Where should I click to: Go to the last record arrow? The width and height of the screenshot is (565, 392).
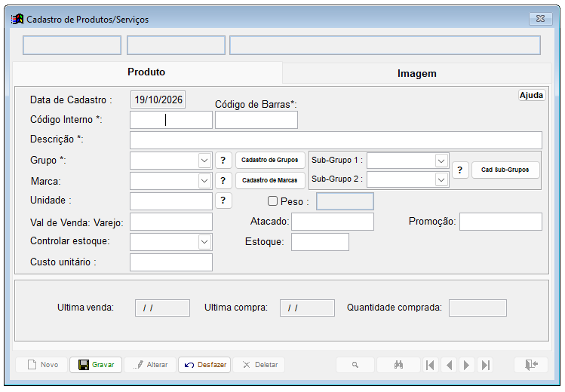tap(485, 366)
